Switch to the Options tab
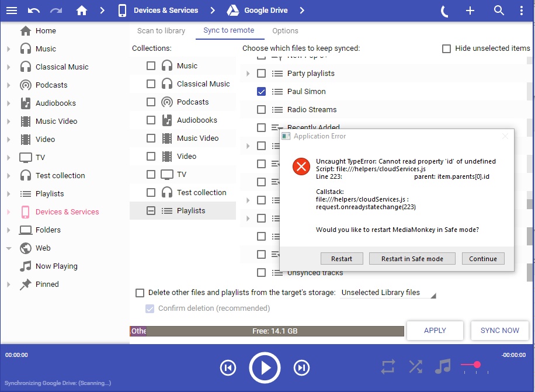 pyautogui.click(x=285, y=31)
